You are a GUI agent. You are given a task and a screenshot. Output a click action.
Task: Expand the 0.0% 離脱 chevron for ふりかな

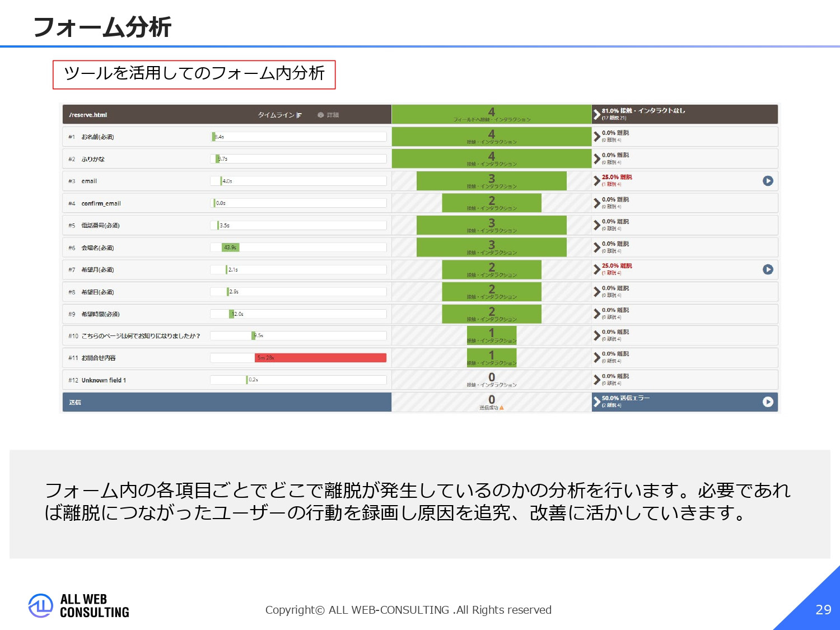click(596, 158)
